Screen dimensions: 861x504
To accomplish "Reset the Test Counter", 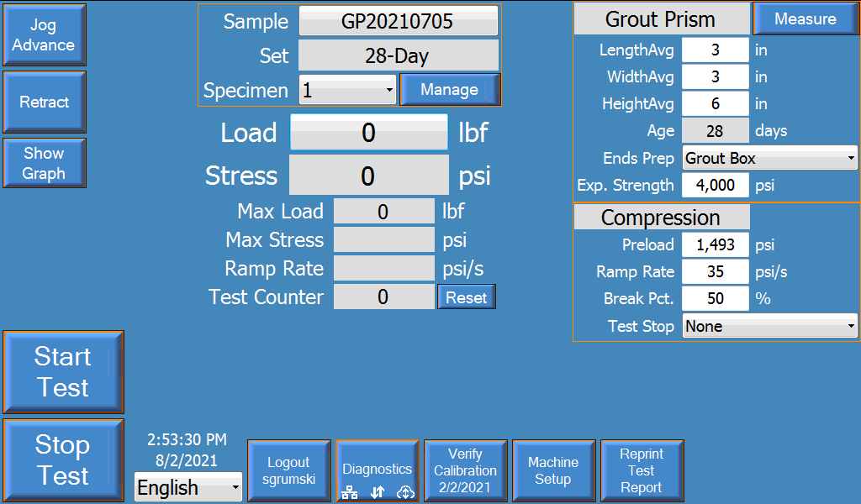I will pos(466,297).
